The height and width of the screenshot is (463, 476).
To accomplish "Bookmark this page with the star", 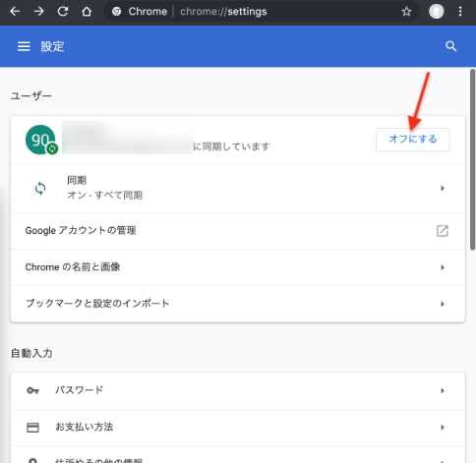I will tap(406, 12).
